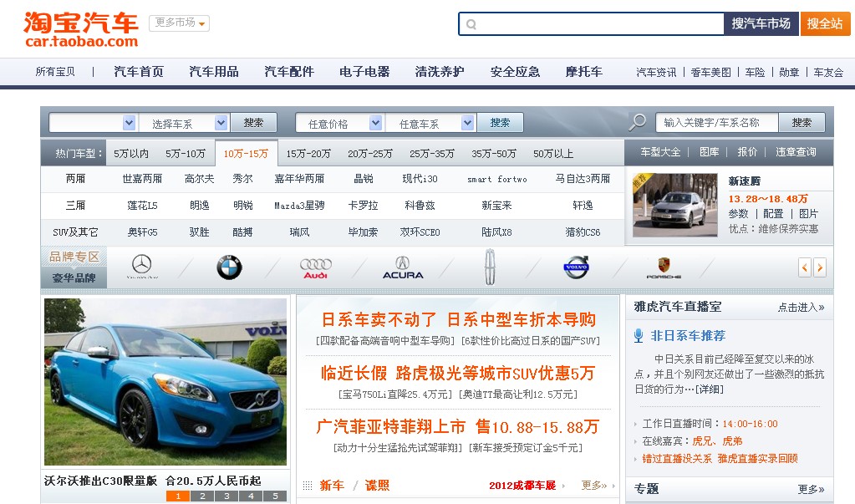This screenshot has width=855, height=504.
Task: Click the microphone icon beside 非日系车推荐
Action: (x=638, y=336)
